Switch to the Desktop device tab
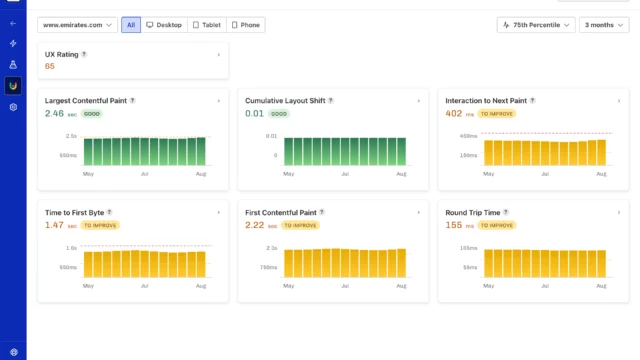Image resolution: width=640 pixels, height=360 pixels. click(164, 25)
